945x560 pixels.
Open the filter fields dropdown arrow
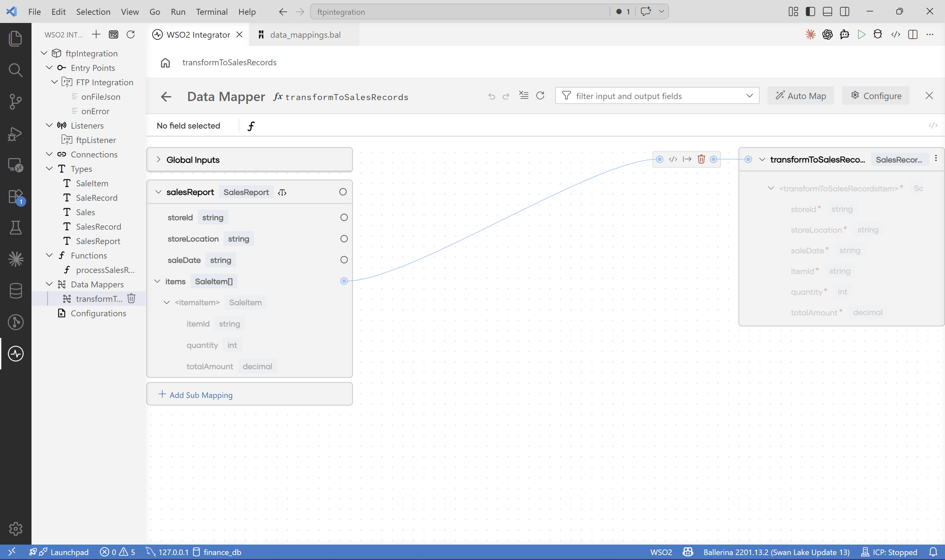coord(749,95)
